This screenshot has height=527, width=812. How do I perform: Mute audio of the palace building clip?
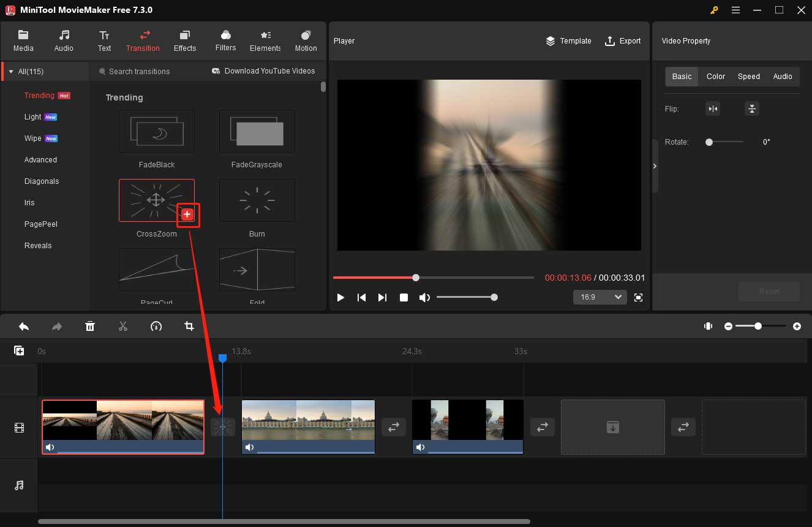(x=249, y=447)
